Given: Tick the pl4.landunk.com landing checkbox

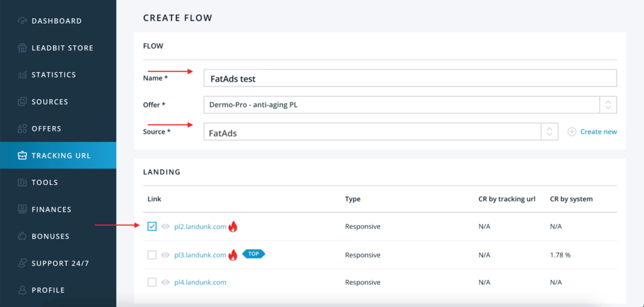Looking at the screenshot, I should tap(152, 282).
